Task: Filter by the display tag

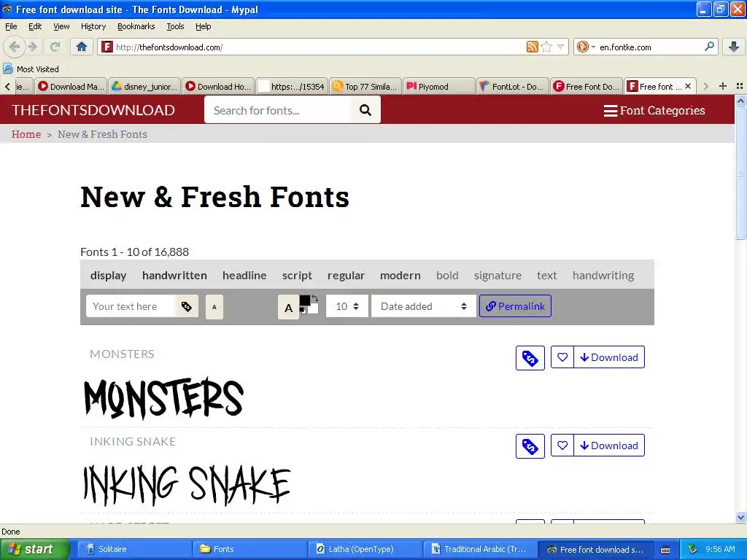Action: 108,275
